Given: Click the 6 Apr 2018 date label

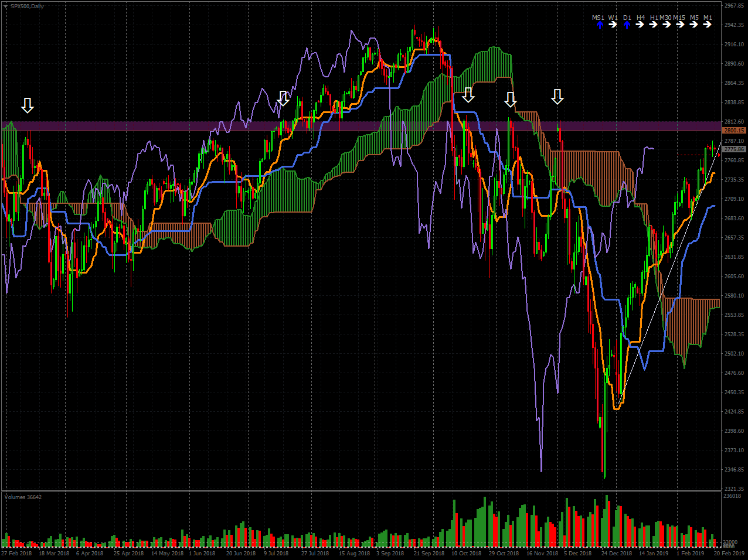Looking at the screenshot, I should [x=90, y=554].
